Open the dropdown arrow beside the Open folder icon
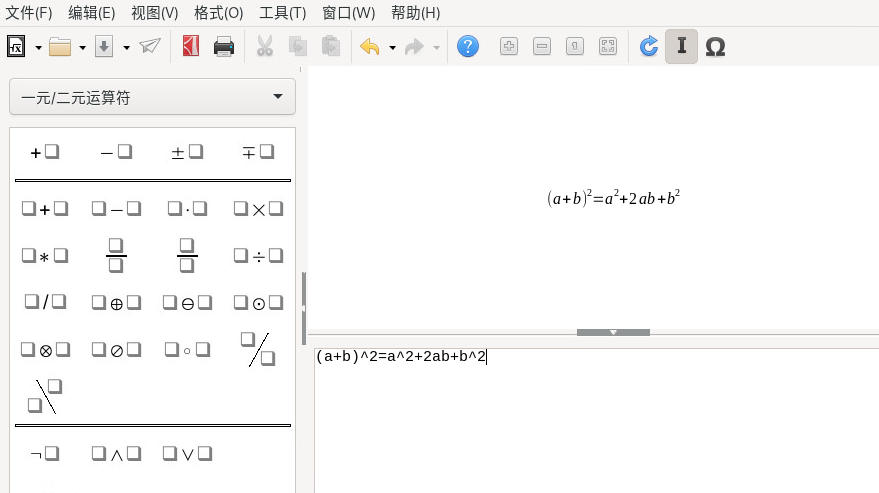This screenshot has height=493, width=879. coord(82,47)
